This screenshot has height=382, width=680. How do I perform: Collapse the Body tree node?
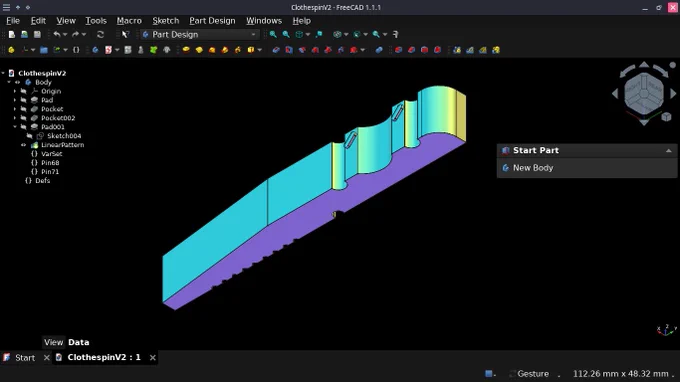(x=9, y=82)
